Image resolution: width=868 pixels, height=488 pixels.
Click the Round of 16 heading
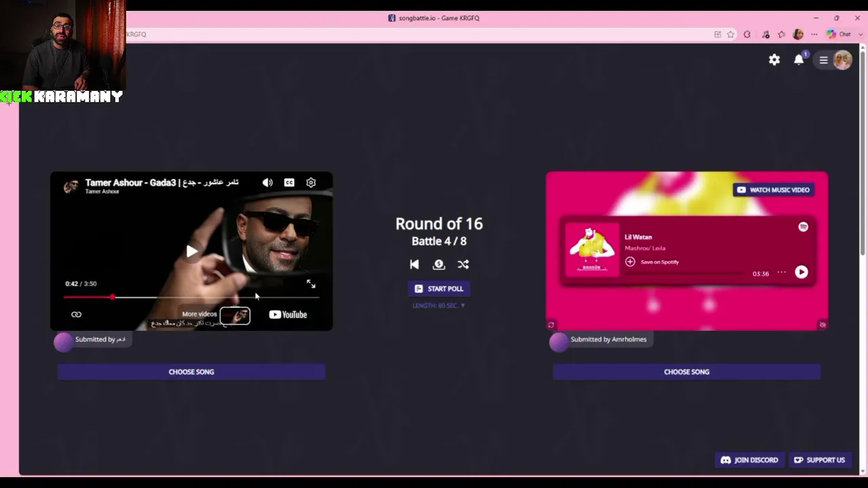(439, 224)
